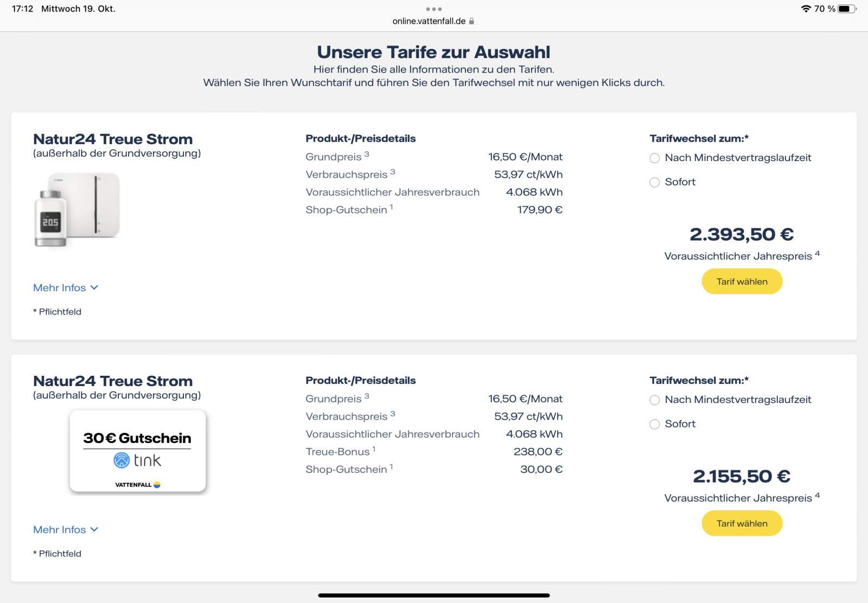Click the tink logo icon on the voucher

click(122, 460)
